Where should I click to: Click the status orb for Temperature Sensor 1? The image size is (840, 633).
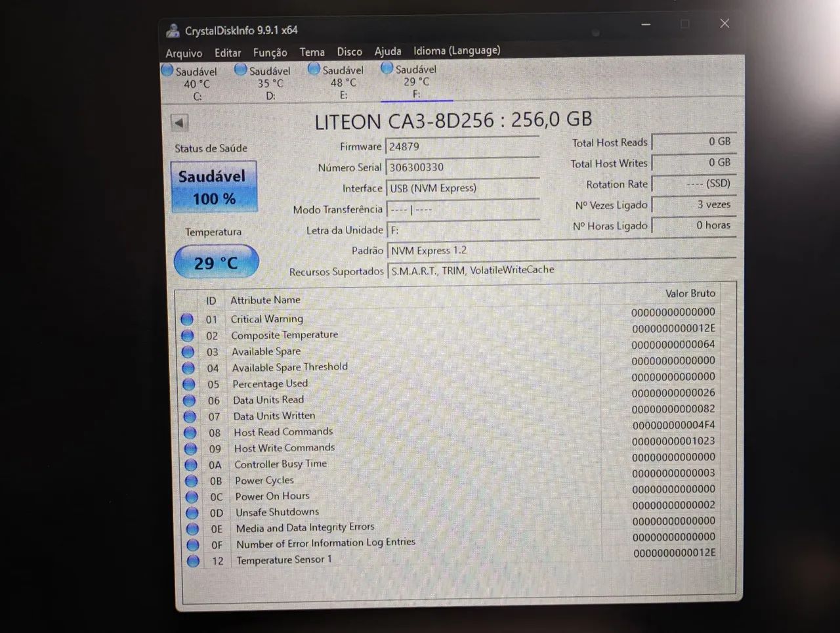[x=193, y=561]
